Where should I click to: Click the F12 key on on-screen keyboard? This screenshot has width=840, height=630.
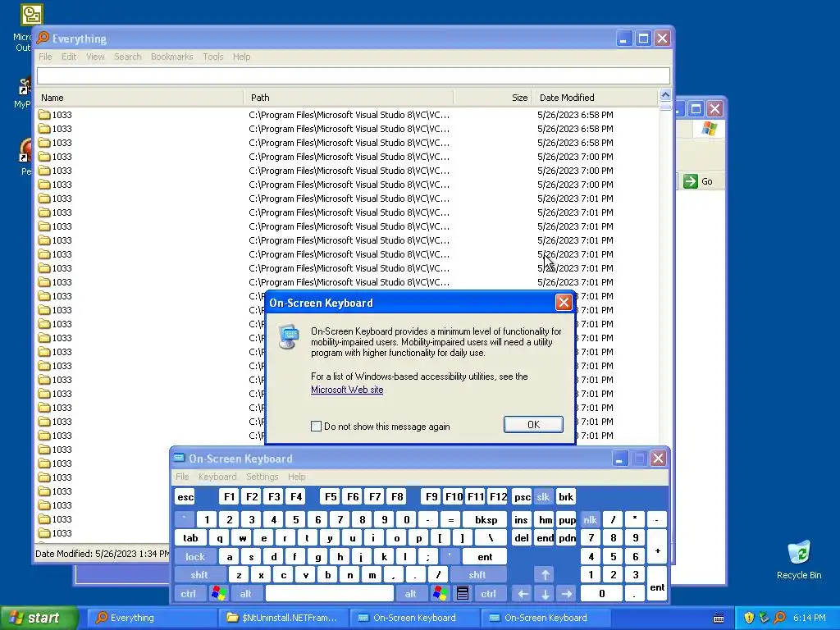[498, 497]
